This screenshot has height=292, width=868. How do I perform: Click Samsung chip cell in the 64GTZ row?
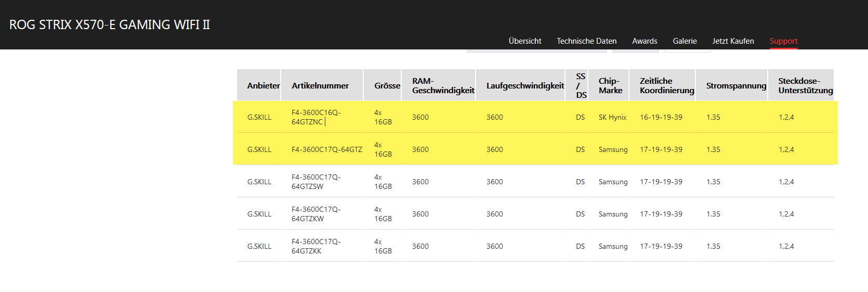[613, 149]
